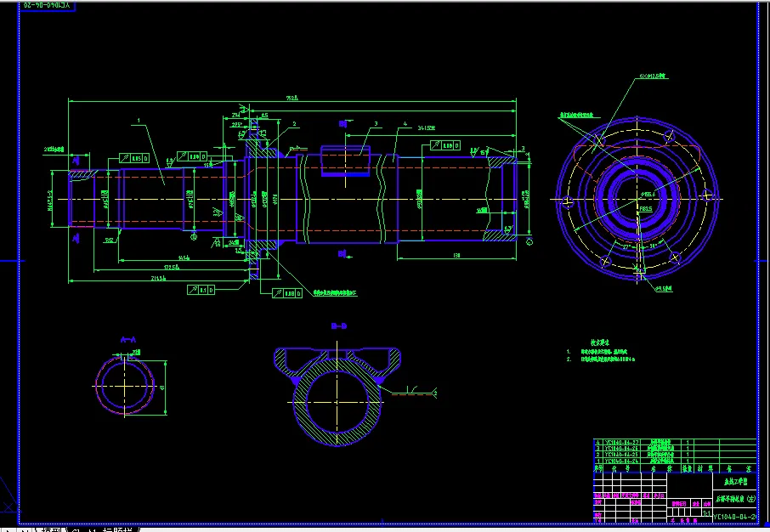Pick part balloon number 2 on the main view
This screenshot has height=532, width=770.
pos(294,124)
